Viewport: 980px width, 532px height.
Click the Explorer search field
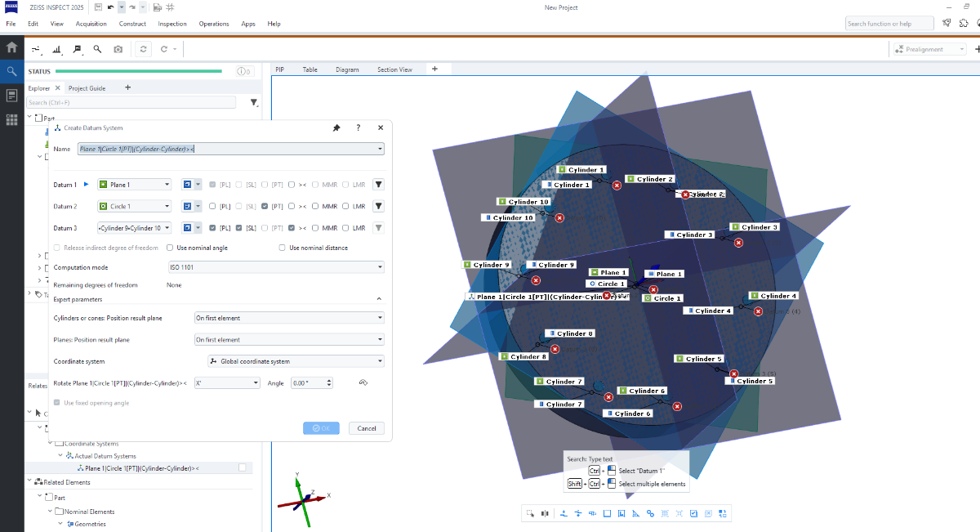click(x=131, y=103)
